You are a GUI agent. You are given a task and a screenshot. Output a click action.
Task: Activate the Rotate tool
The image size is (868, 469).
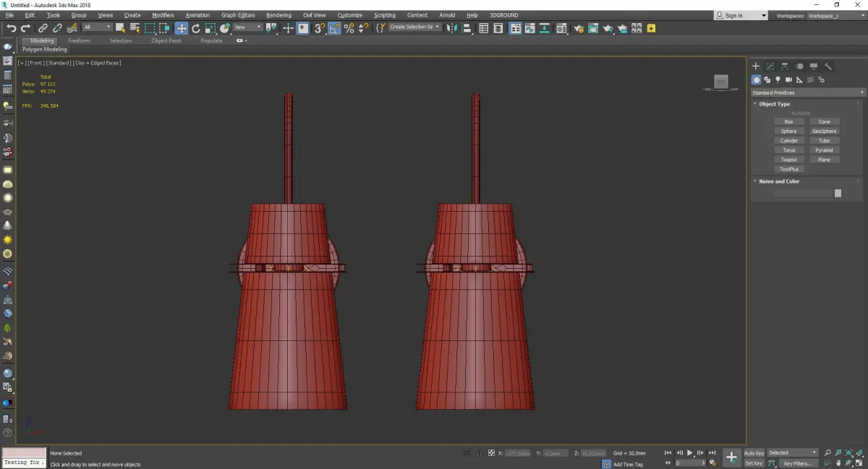[x=195, y=28]
